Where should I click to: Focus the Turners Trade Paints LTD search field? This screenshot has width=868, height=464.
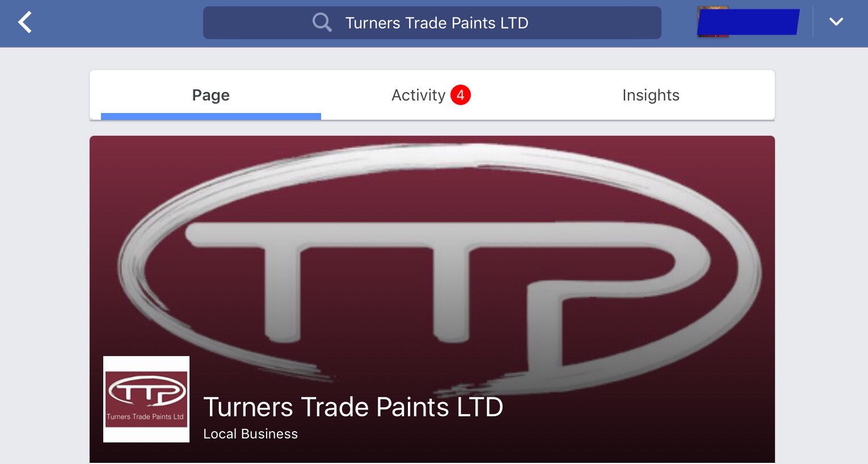[x=432, y=23]
